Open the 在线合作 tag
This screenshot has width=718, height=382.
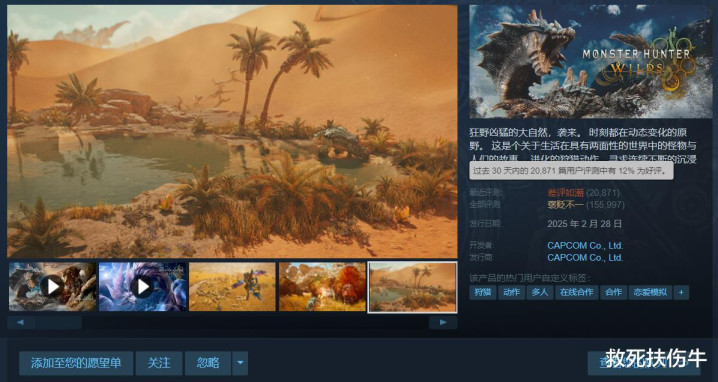point(577,292)
